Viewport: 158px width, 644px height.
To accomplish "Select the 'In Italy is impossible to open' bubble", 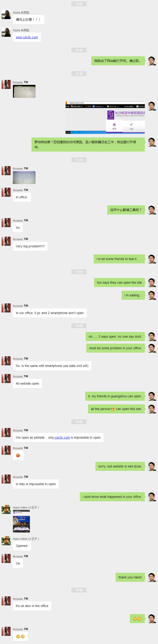I will tap(36, 484).
